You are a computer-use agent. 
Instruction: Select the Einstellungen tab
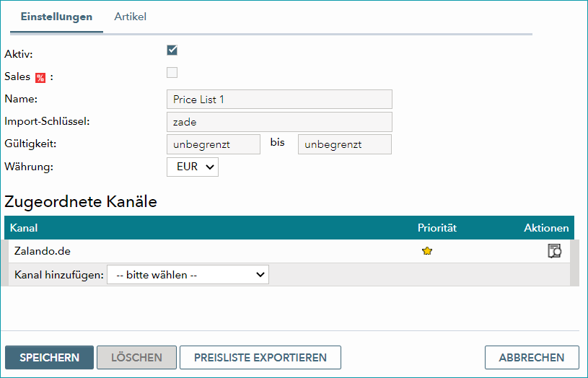point(56,17)
